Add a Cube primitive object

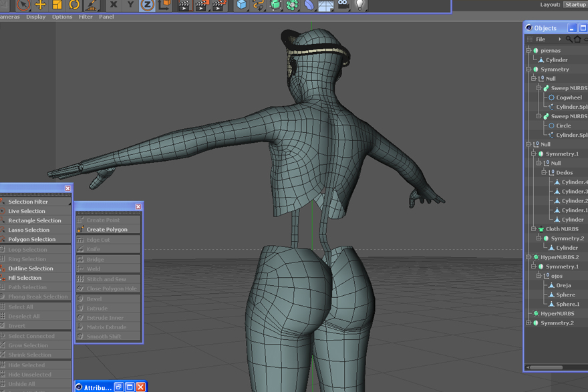[x=241, y=5]
